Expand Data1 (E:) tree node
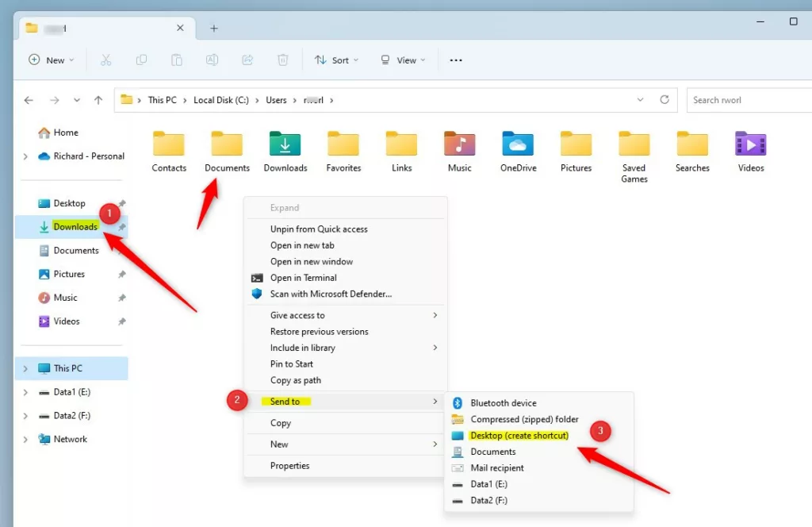Image resolution: width=812 pixels, height=527 pixels. click(25, 392)
